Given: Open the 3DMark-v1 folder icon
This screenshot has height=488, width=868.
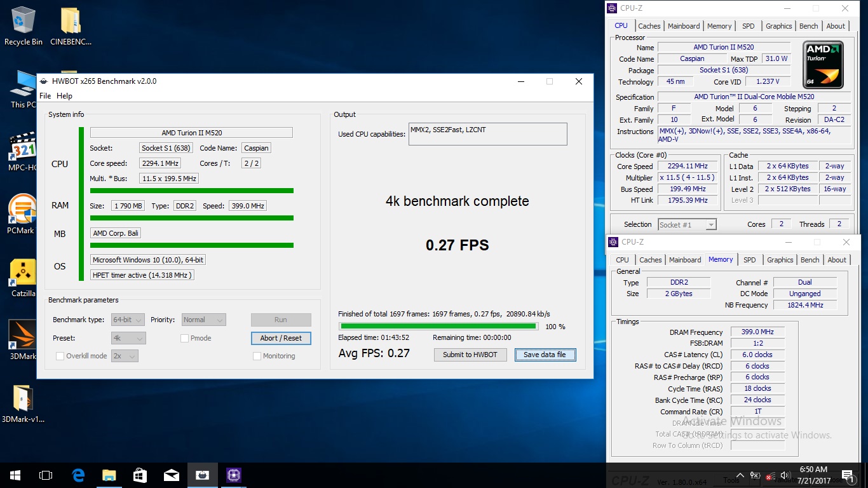Looking at the screenshot, I should pyautogui.click(x=23, y=403).
